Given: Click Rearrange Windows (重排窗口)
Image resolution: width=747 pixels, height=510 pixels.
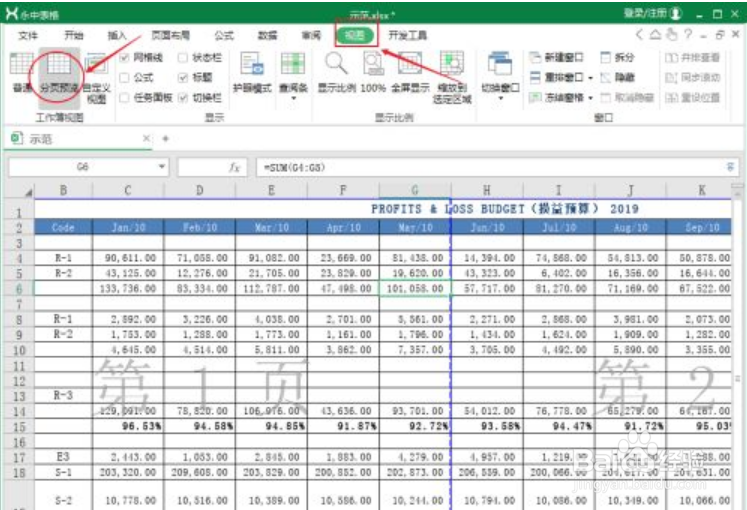Looking at the screenshot, I should 556,77.
